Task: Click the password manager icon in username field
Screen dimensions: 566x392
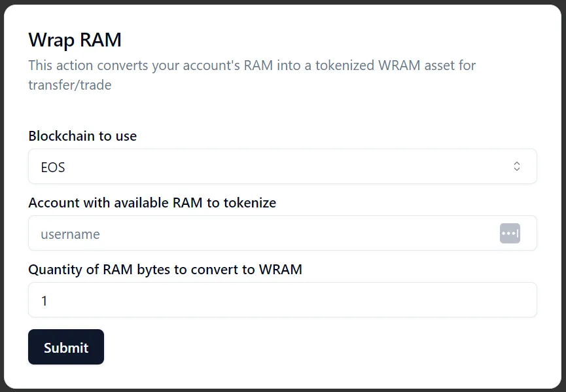Action: tap(510, 233)
